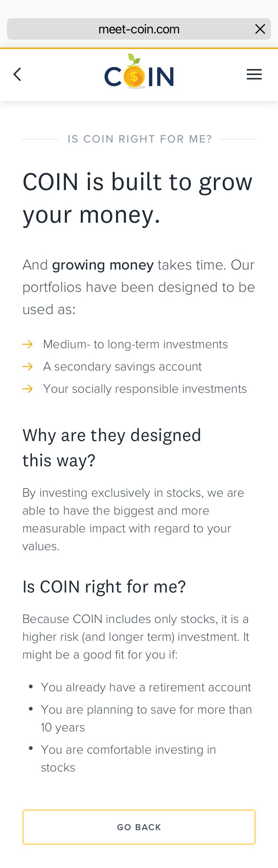The height and width of the screenshot is (868, 278).
Task: Tap the bullet before save for 10 years item
Action: (x=31, y=709)
